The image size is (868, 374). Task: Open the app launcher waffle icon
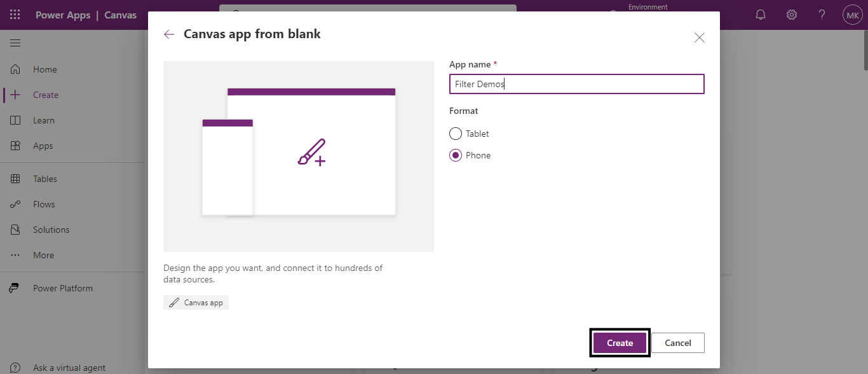click(15, 15)
